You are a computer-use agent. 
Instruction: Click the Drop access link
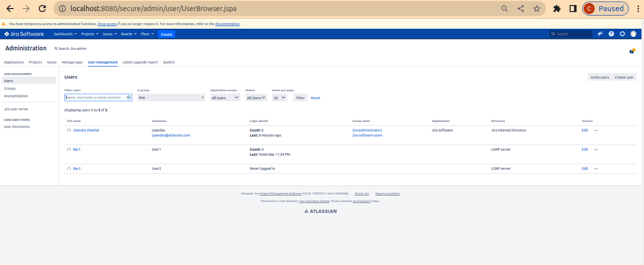pos(107,24)
